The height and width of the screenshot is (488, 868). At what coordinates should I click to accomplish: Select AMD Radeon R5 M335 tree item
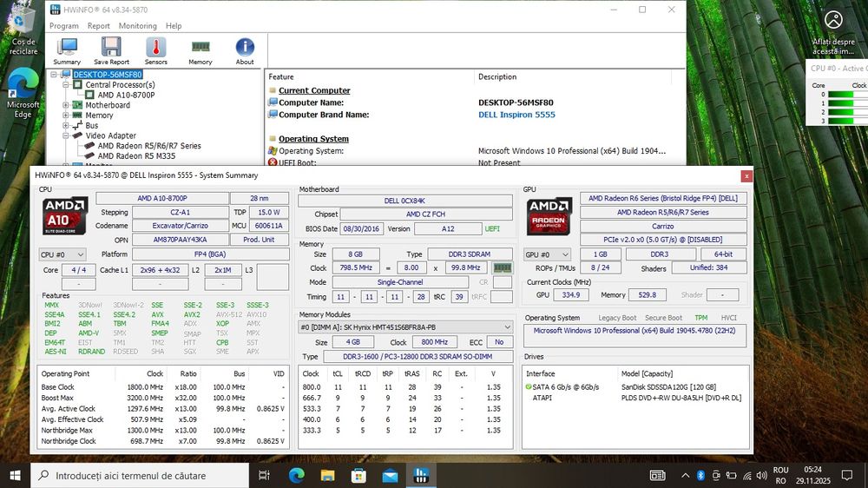tap(136, 156)
